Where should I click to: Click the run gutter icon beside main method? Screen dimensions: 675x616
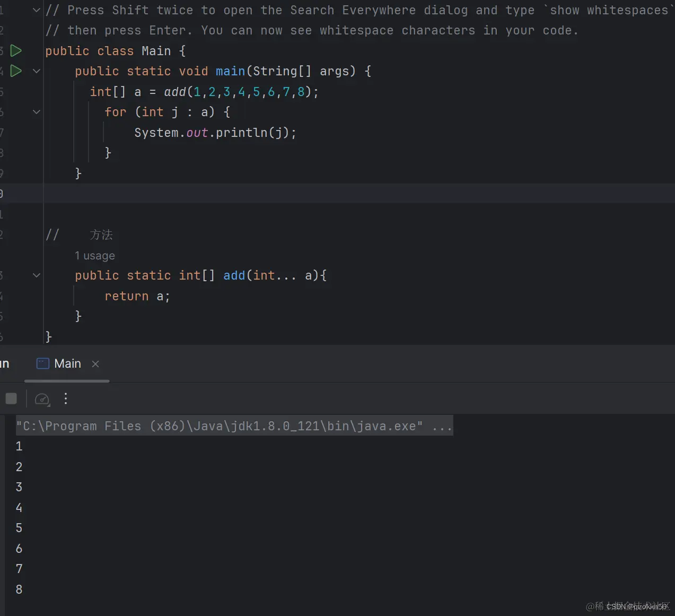[16, 71]
